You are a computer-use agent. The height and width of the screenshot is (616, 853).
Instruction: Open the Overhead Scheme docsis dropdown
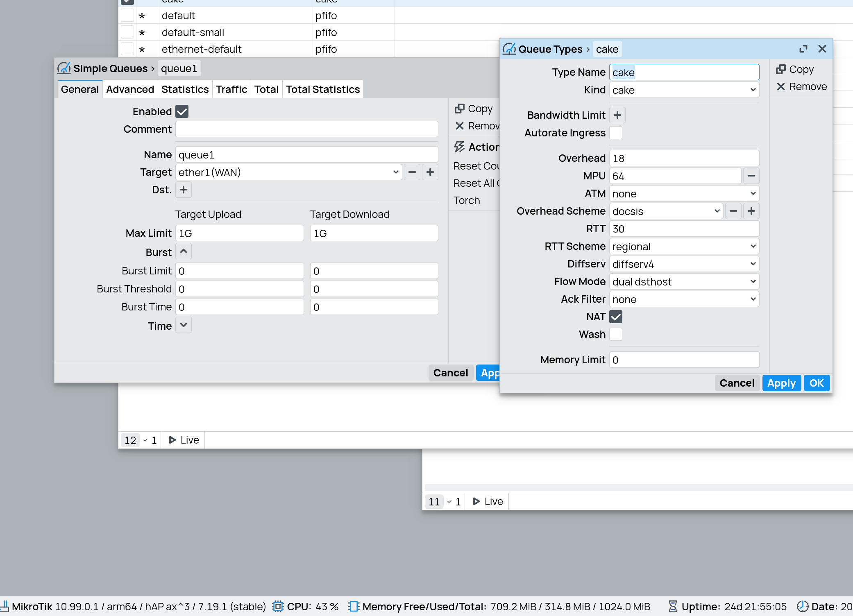pyautogui.click(x=666, y=211)
